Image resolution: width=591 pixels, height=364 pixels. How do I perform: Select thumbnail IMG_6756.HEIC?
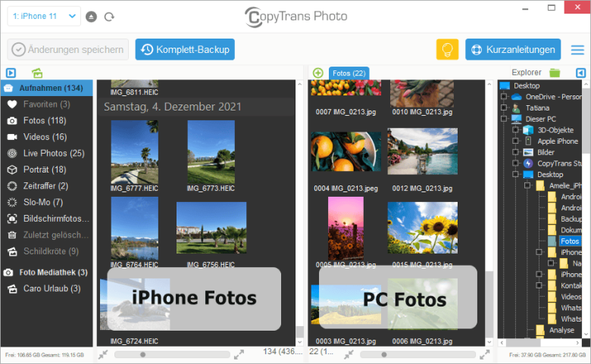(211, 228)
